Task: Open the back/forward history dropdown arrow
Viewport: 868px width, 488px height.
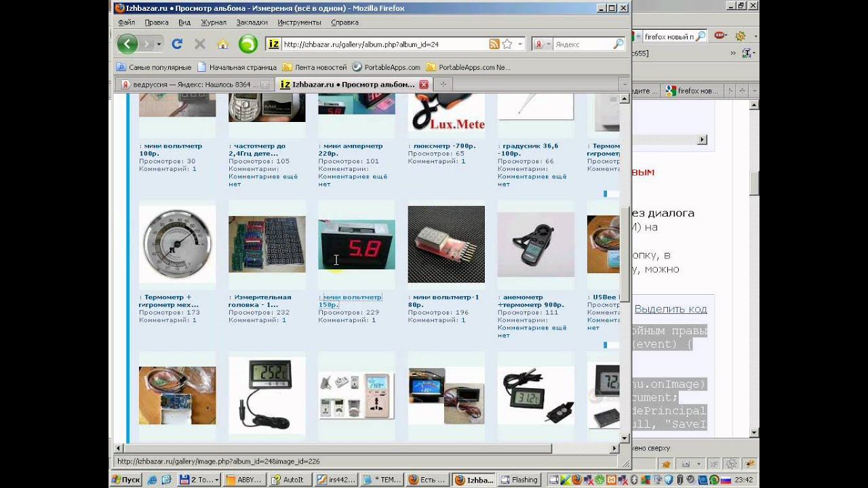Action: coord(159,44)
